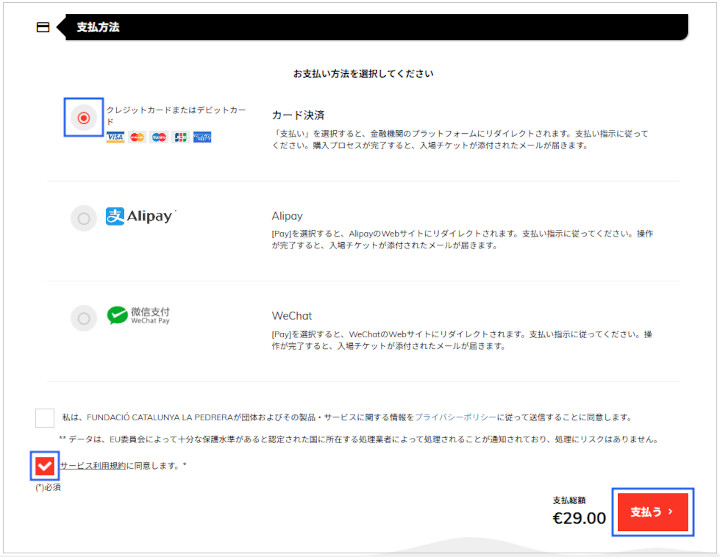Select the Alipay payment radio button
The width and height of the screenshot is (720, 557).
coord(84,218)
